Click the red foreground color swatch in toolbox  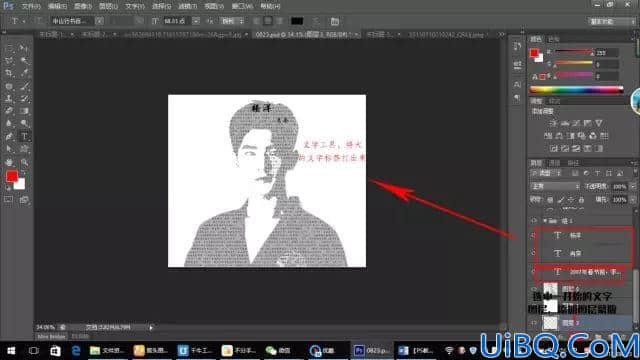(x=12, y=176)
